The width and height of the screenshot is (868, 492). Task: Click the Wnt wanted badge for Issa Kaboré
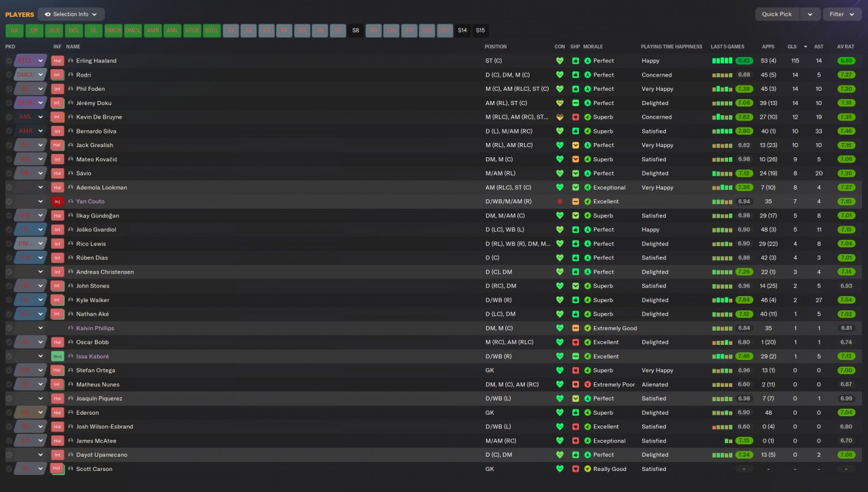point(58,356)
